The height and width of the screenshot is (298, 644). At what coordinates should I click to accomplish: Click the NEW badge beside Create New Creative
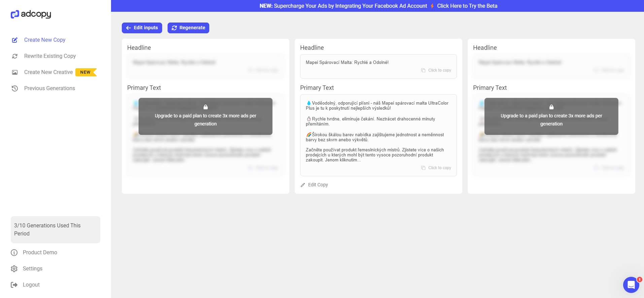click(86, 72)
